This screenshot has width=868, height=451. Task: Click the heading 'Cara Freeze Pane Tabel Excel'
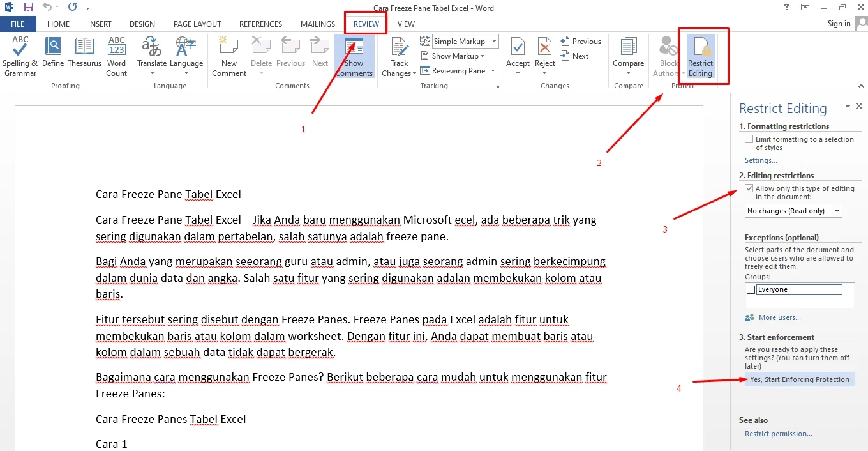(x=168, y=194)
